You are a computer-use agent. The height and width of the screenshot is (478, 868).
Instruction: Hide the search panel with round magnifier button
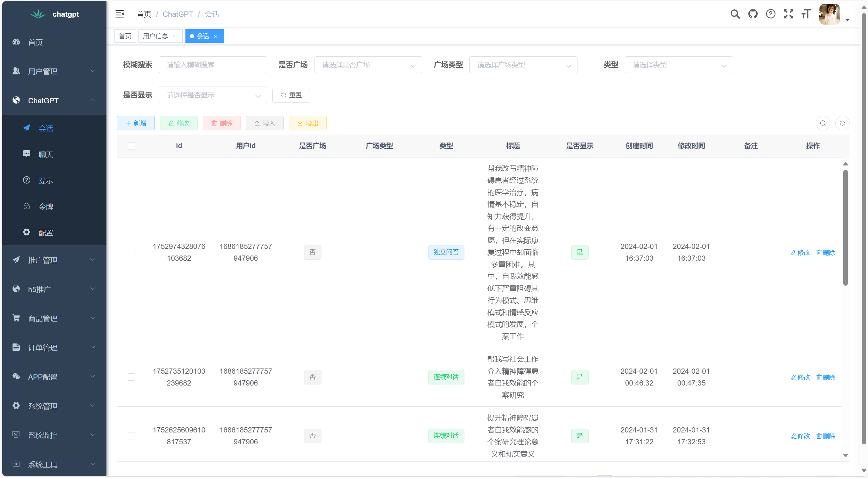823,123
